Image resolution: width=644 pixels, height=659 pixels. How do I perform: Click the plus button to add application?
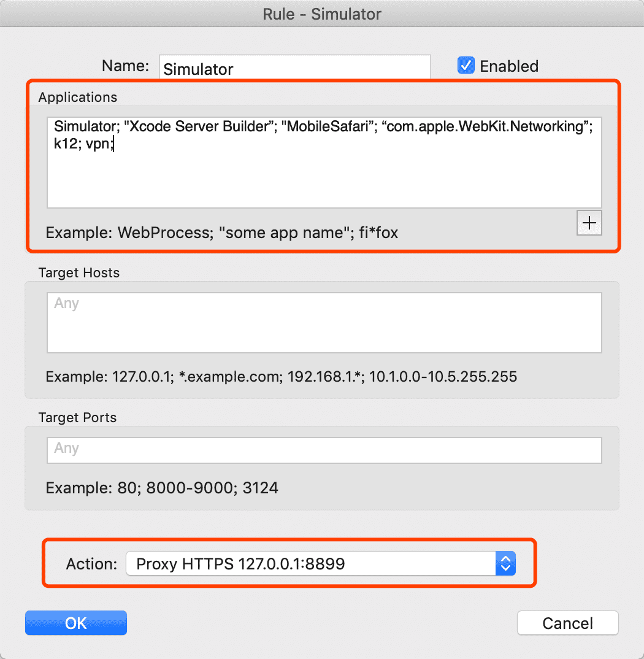click(589, 223)
